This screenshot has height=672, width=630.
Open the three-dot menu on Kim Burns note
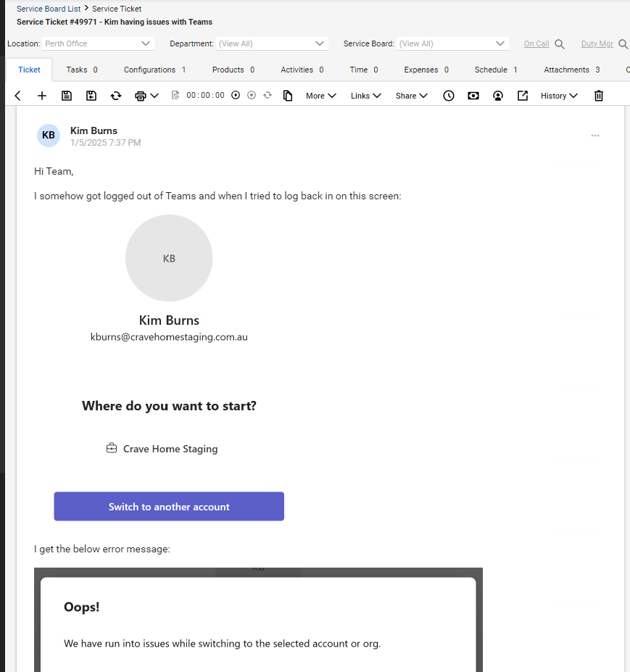(x=595, y=136)
